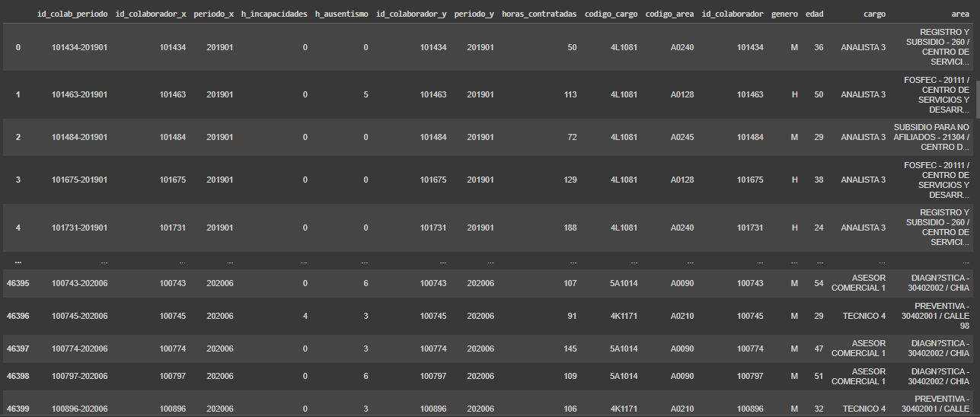Click the id_colaborador_x column header
The height and width of the screenshot is (417, 980).
(x=150, y=14)
